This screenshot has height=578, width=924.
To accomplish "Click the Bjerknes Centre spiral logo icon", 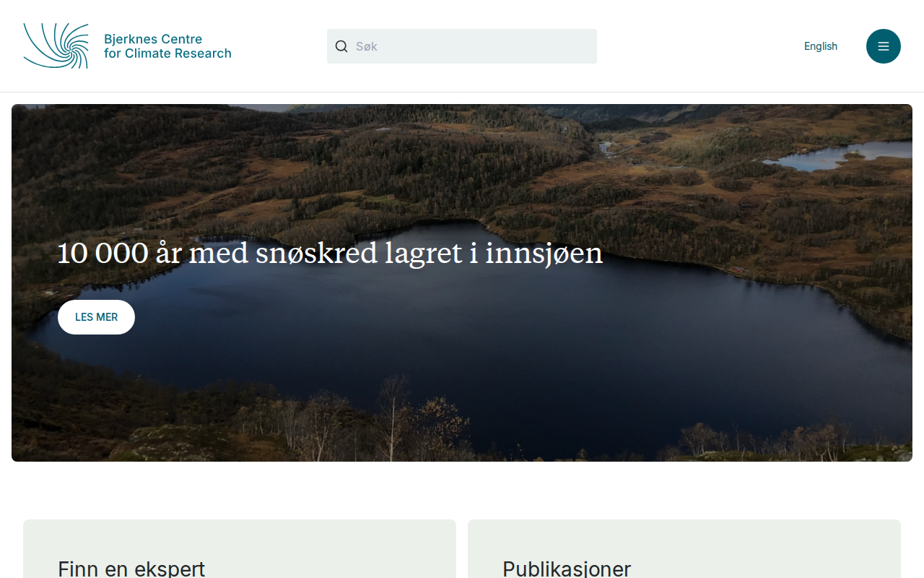I will [56, 46].
